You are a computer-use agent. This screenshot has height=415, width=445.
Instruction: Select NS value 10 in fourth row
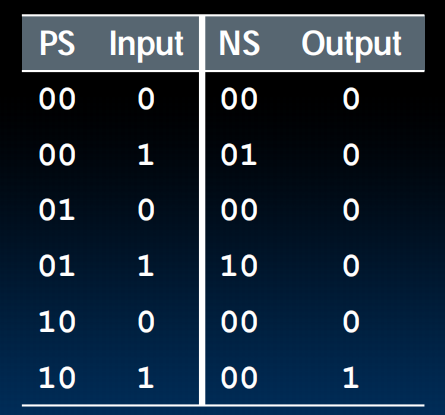[239, 266]
